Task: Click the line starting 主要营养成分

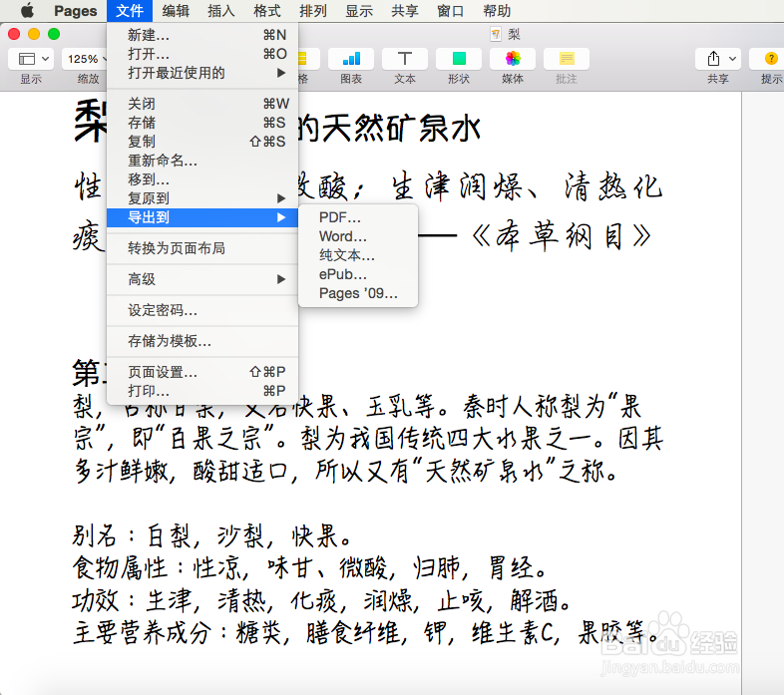Action: (366, 632)
